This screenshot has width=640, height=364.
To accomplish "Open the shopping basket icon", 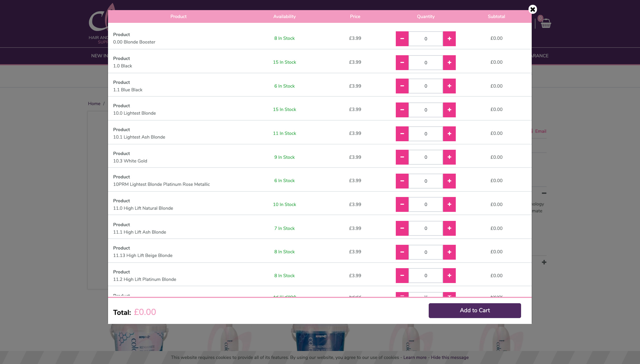I will pyautogui.click(x=546, y=24).
